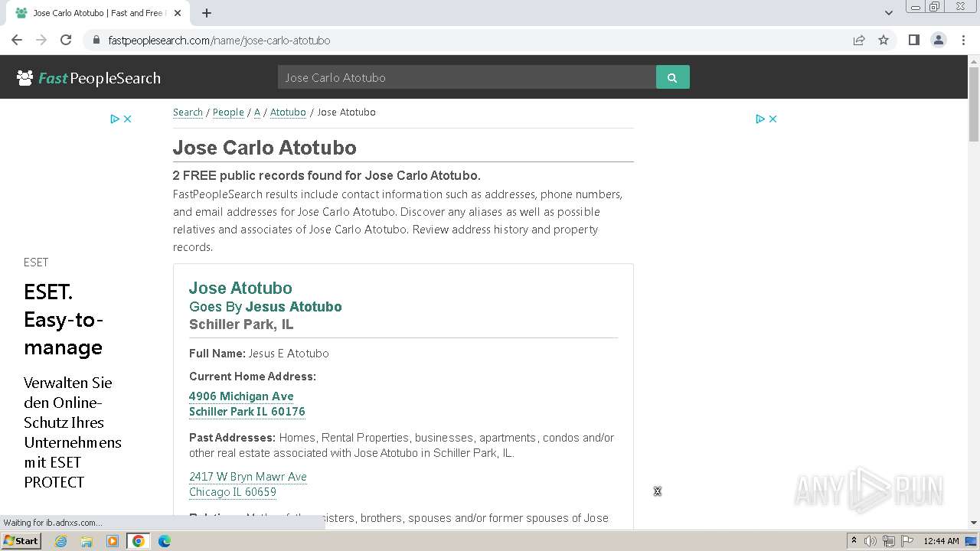The height and width of the screenshot is (551, 980).
Task: Open the People breadcrumb link
Action: click(x=228, y=112)
